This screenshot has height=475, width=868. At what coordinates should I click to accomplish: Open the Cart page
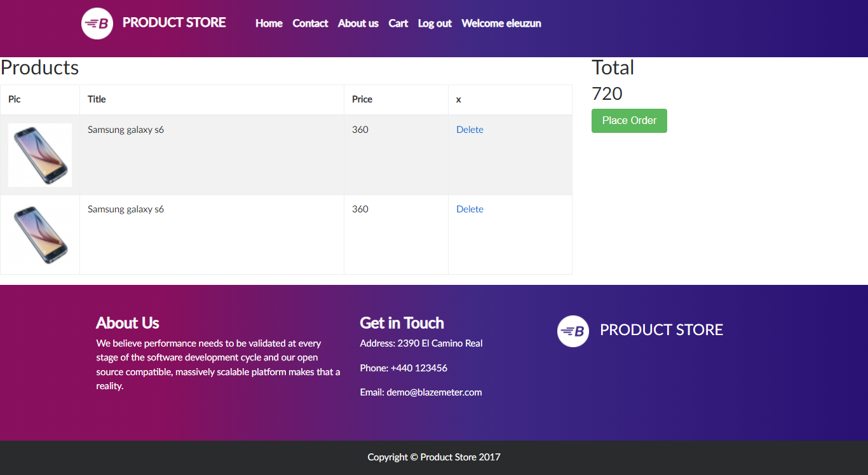[398, 24]
